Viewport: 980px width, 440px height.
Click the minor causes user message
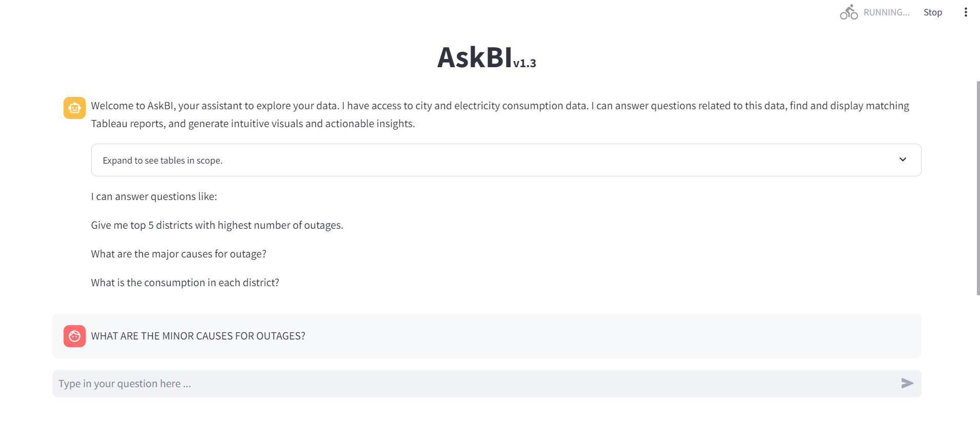198,336
